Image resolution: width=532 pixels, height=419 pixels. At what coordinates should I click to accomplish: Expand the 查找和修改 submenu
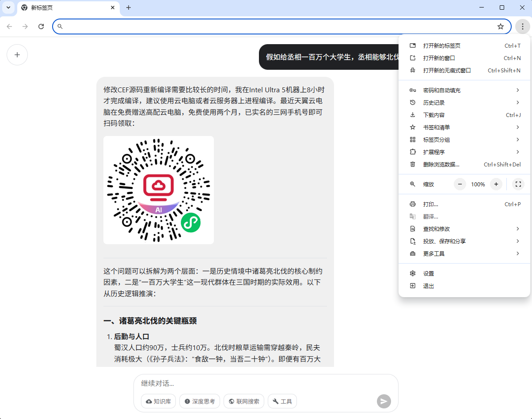click(464, 229)
